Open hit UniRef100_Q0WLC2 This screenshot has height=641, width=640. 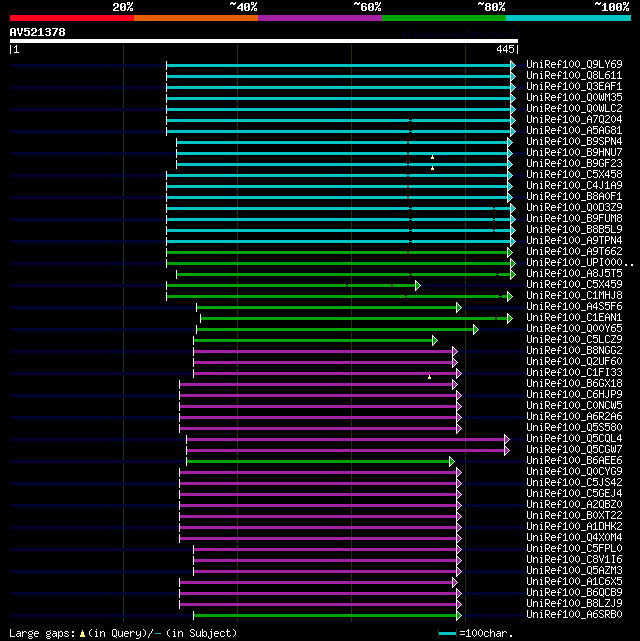[574, 109]
